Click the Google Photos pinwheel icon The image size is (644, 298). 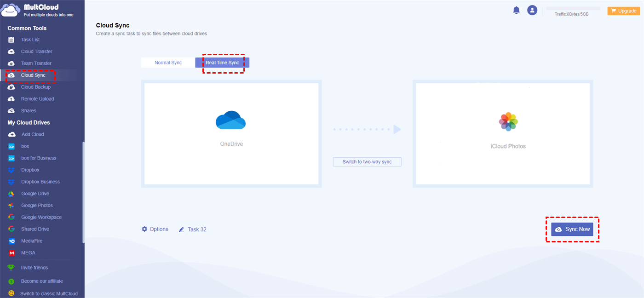[11, 206]
